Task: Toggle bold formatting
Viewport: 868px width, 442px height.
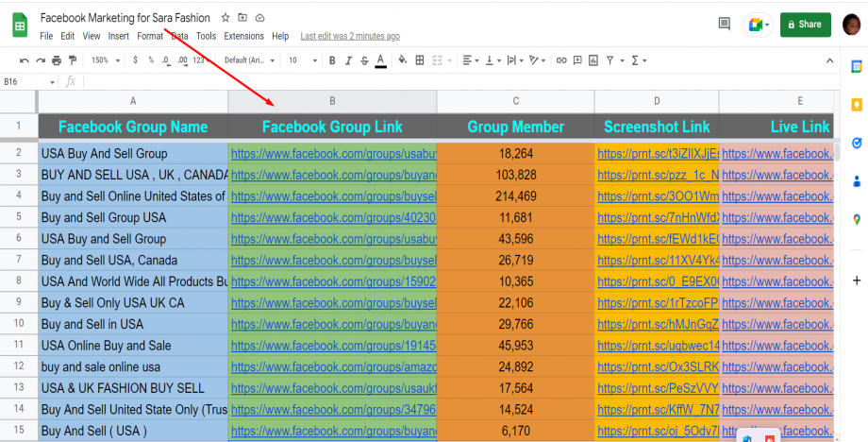Action: [332, 60]
